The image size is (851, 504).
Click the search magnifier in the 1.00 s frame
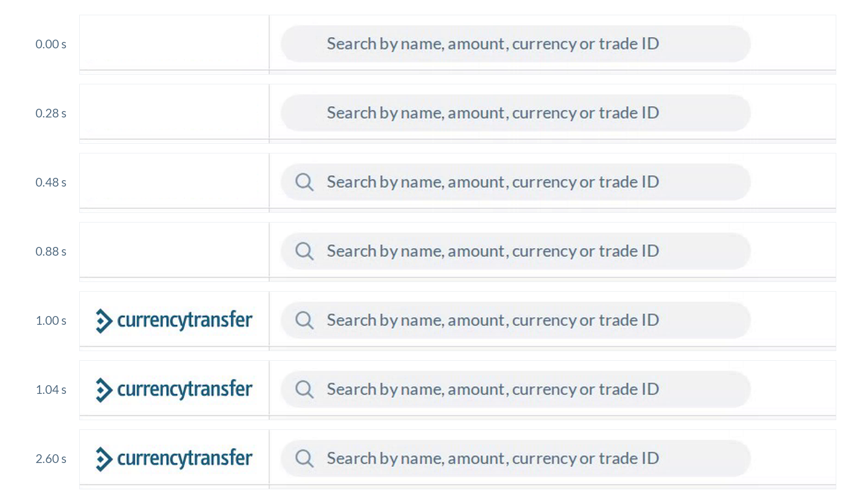click(x=304, y=320)
